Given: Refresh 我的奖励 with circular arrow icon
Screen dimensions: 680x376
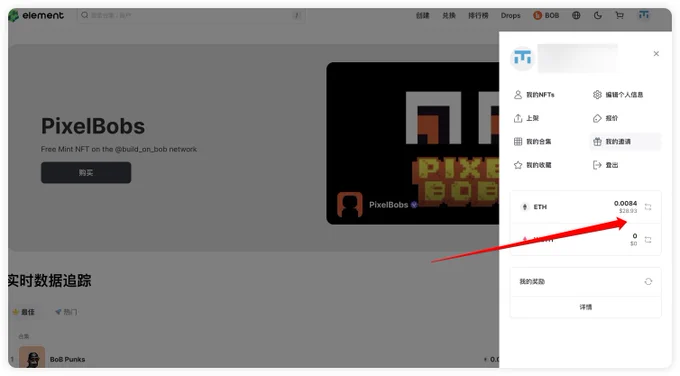Looking at the screenshot, I should point(648,281).
